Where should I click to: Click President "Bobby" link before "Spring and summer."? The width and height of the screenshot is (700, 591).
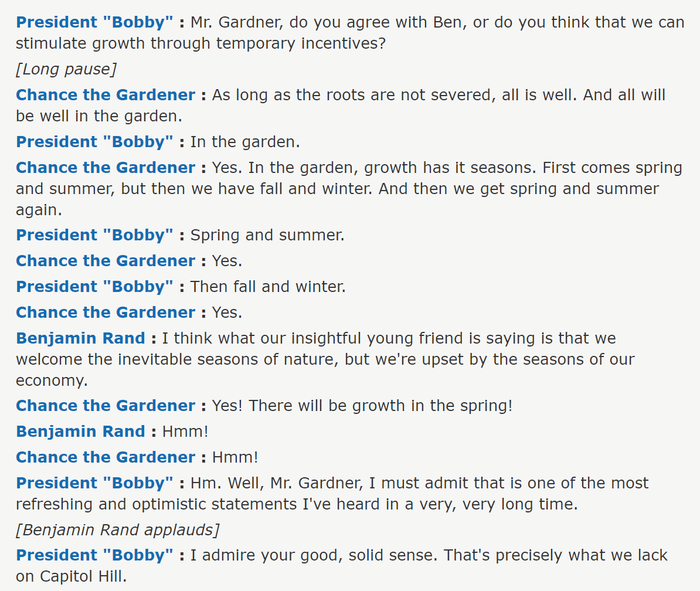(x=94, y=235)
